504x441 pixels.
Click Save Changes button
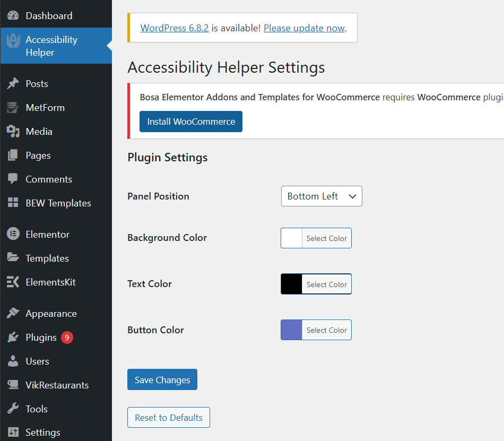162,379
